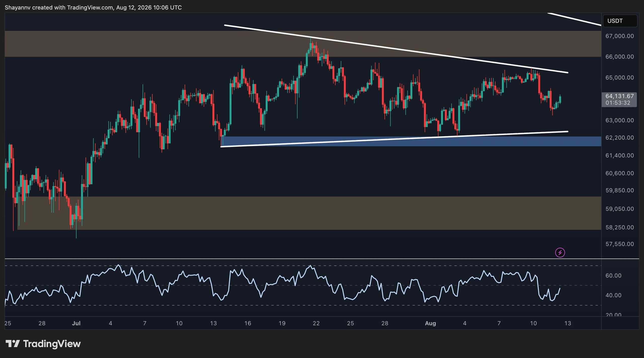The width and height of the screenshot is (644, 358).
Task: Select the 66,000.00 price axis label
Action: 619,57
